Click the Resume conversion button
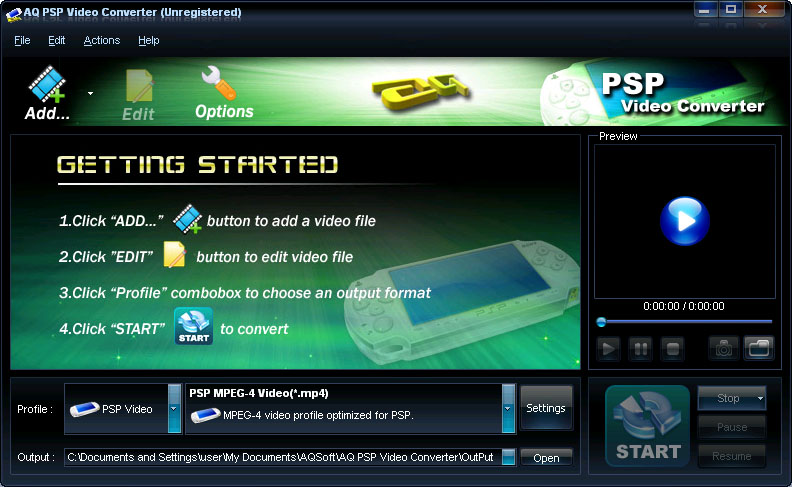This screenshot has height=487, width=792. point(732,456)
